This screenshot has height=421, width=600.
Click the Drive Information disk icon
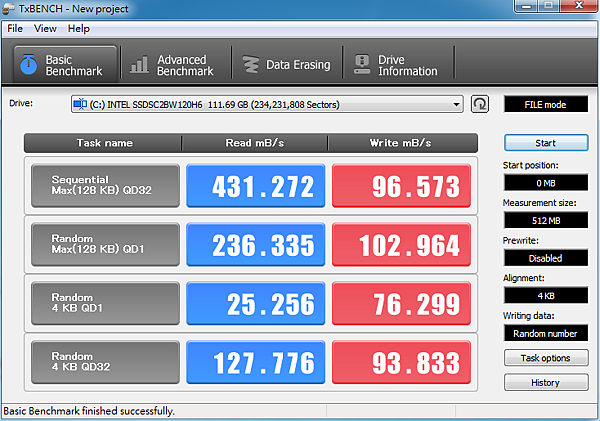(362, 64)
